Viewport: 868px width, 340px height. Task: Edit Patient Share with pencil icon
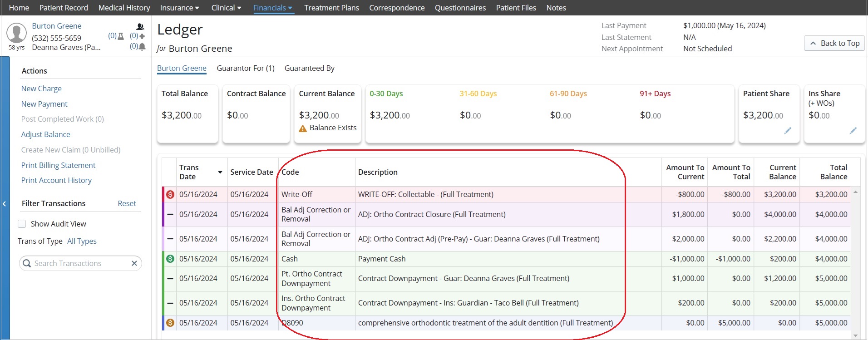click(x=788, y=131)
